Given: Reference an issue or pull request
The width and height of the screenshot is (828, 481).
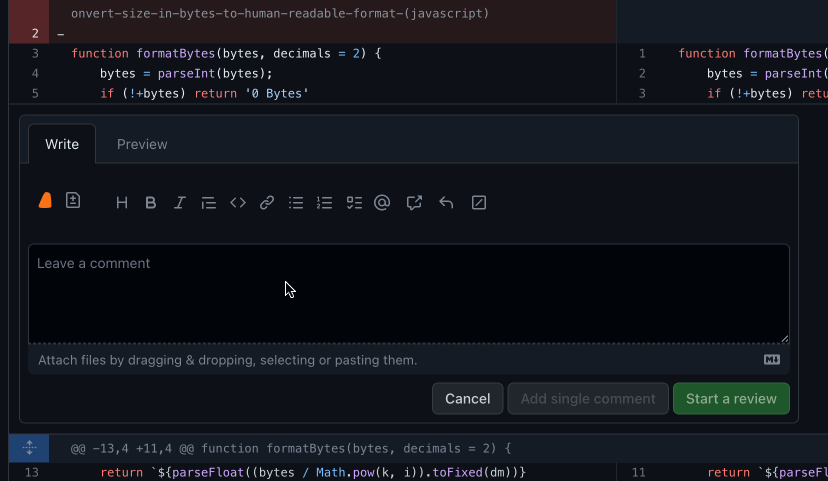Looking at the screenshot, I should pos(414,203).
